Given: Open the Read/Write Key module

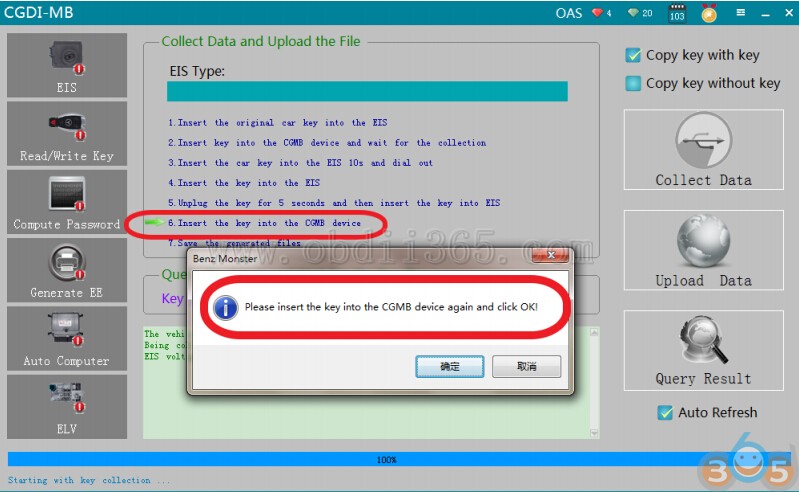Looking at the screenshot, I should (x=67, y=133).
